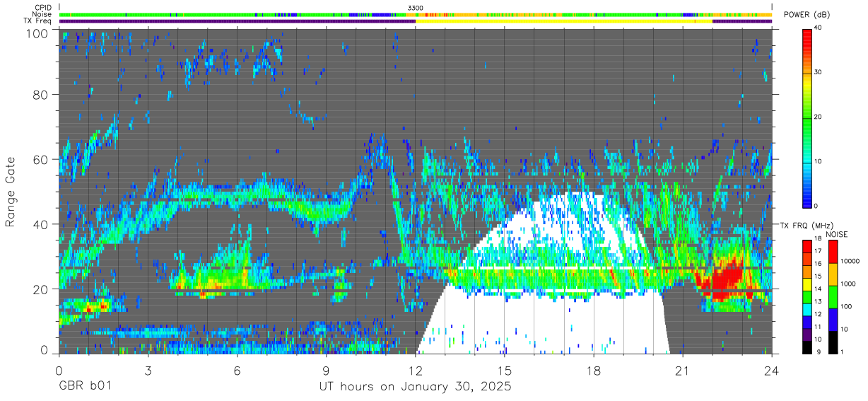Click UT hour tick label 6
The height and width of the screenshot is (401, 868).
coord(237,370)
